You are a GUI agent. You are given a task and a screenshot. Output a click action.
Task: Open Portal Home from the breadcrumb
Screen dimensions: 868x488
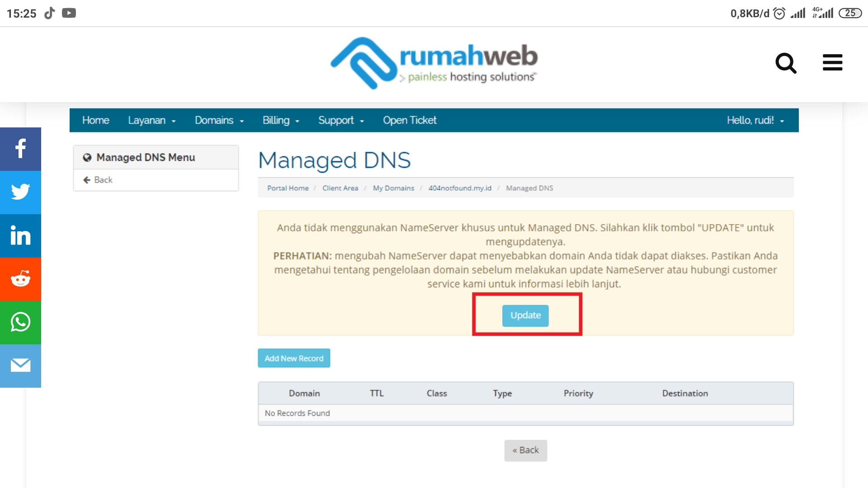click(x=288, y=188)
